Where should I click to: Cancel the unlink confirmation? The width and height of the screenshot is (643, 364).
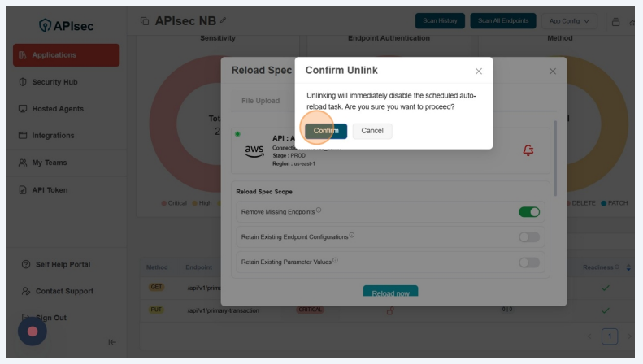[372, 131]
